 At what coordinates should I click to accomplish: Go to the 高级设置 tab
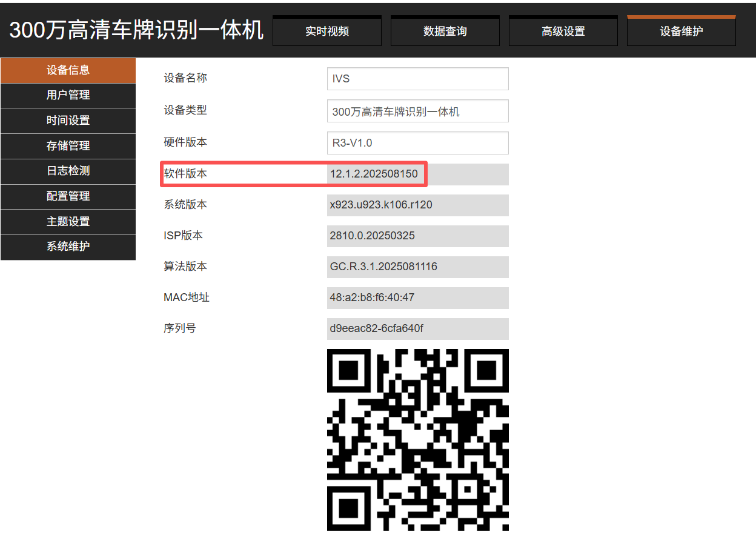(x=563, y=30)
